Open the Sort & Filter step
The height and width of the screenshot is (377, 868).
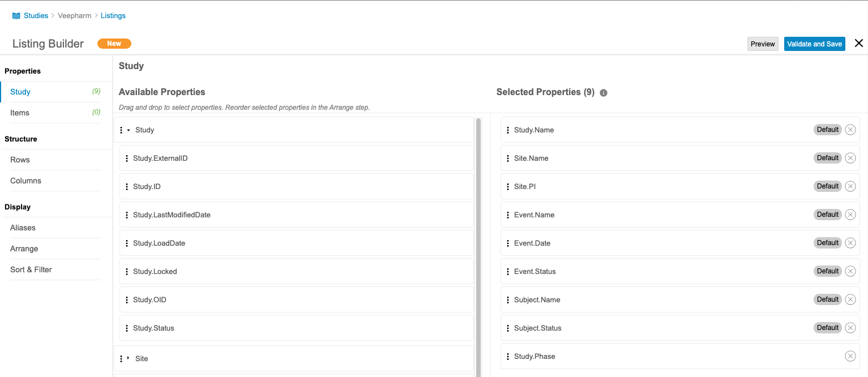pos(31,269)
